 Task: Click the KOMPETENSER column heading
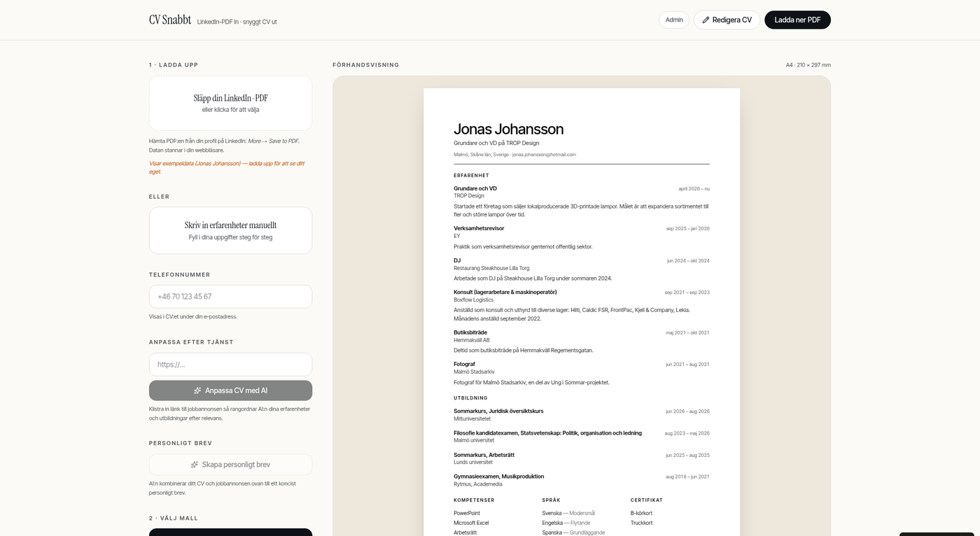pyautogui.click(x=474, y=500)
